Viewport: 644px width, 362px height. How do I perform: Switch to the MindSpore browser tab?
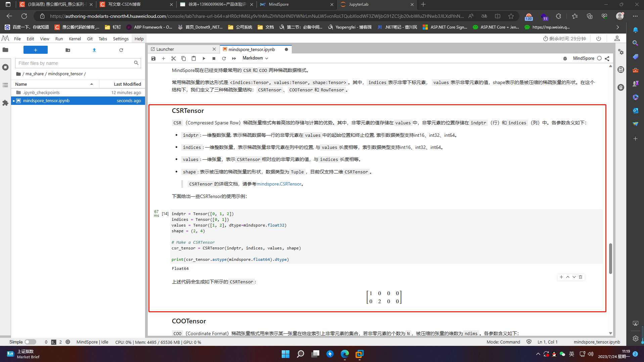click(x=296, y=4)
